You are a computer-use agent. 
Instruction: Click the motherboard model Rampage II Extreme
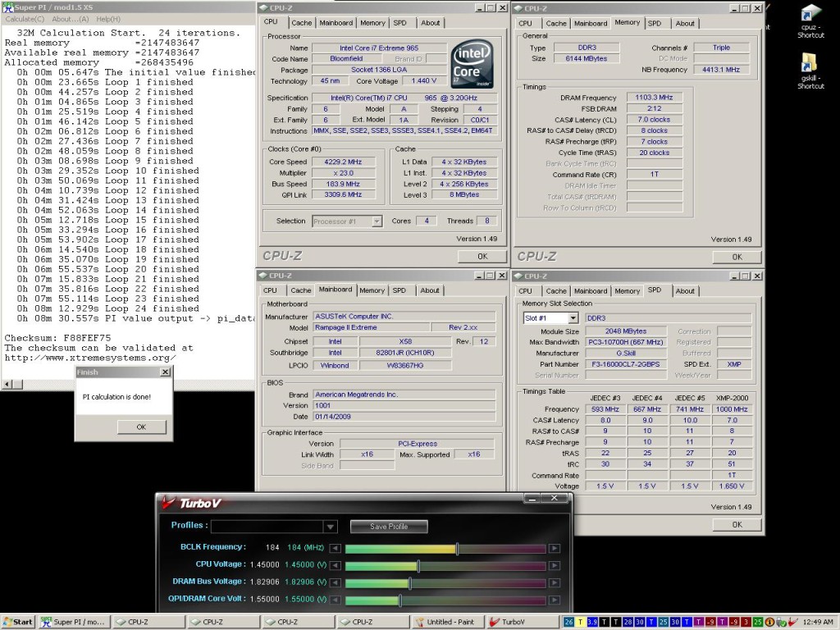(372, 327)
